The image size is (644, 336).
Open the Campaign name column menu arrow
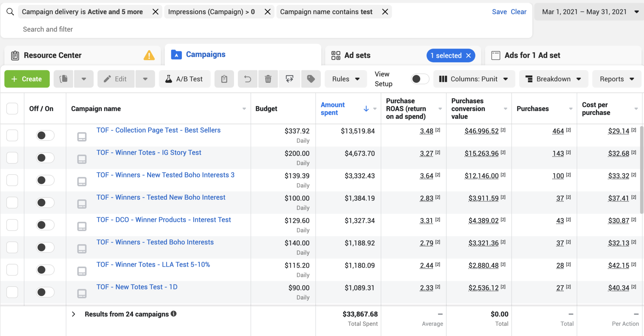coord(244,109)
